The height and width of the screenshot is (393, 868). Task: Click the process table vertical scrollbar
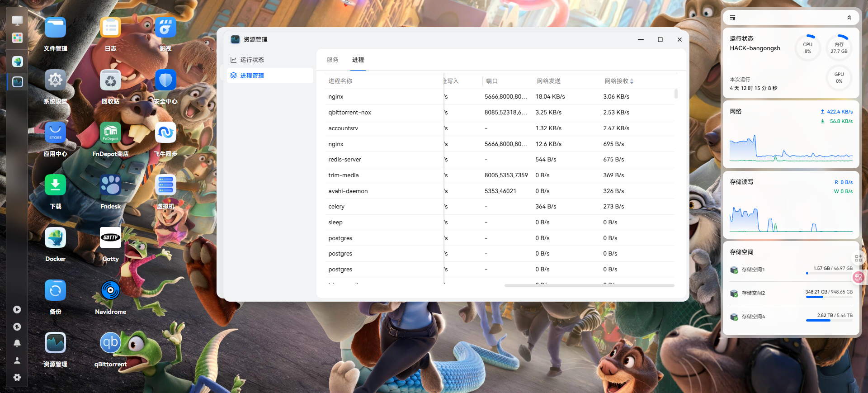(676, 94)
